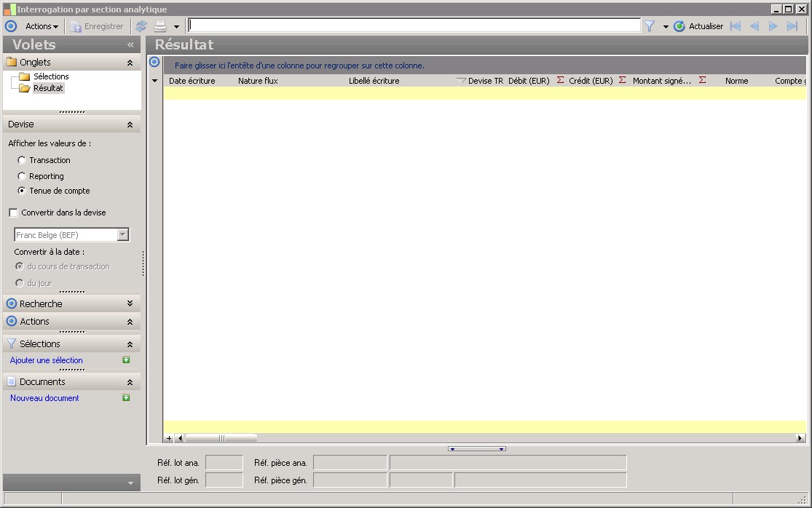
Task: Select du cours de transaction radio button
Action: coord(20,266)
